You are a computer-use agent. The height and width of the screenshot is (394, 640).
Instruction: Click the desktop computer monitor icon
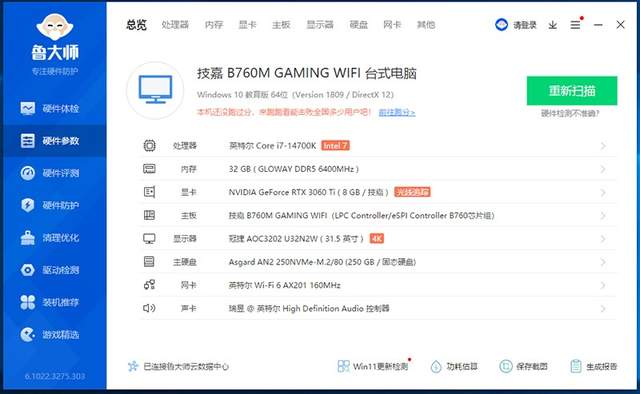(x=155, y=90)
